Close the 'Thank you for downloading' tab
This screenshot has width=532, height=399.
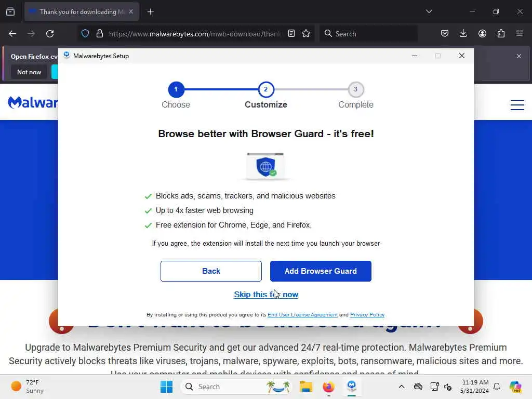(131, 12)
